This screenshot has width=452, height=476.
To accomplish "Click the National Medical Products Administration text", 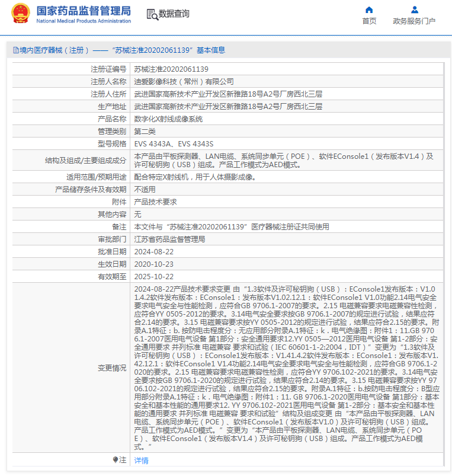I will coord(84,21).
